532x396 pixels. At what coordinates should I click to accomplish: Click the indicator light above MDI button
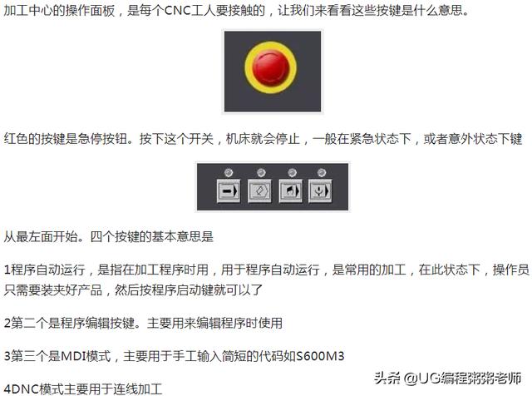(292, 172)
